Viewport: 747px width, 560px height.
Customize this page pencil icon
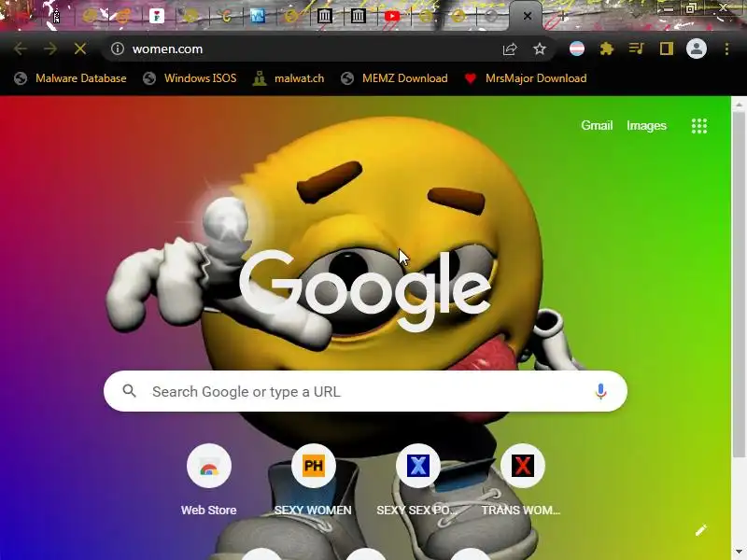click(701, 530)
